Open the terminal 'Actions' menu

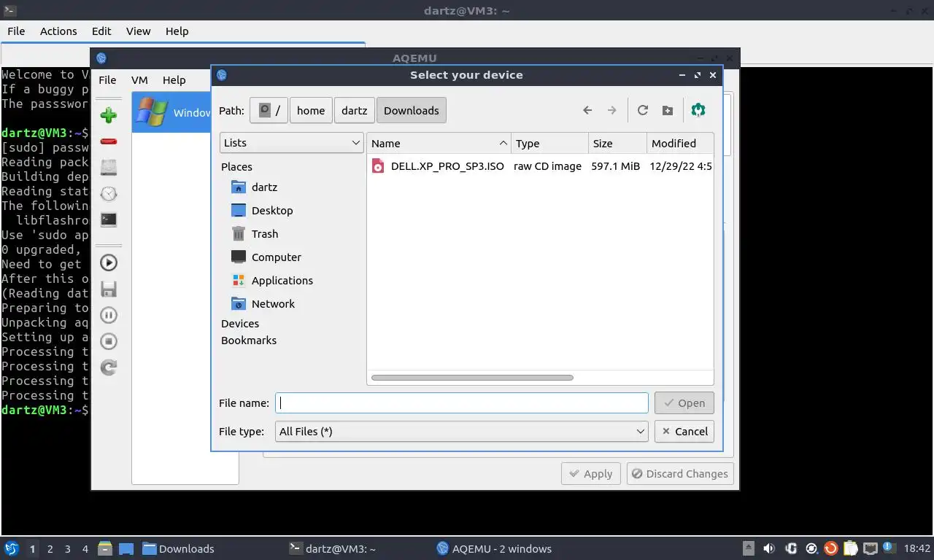58,31
